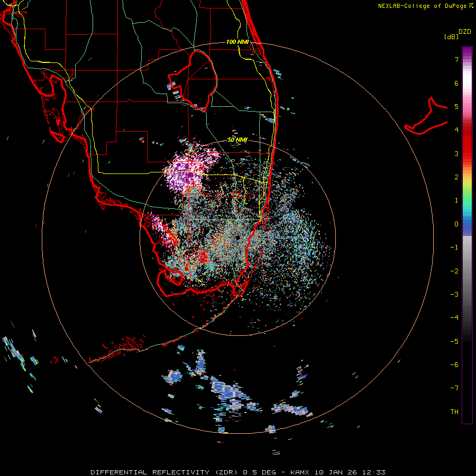Click the 0 value on the colorbar scale

(x=456, y=224)
